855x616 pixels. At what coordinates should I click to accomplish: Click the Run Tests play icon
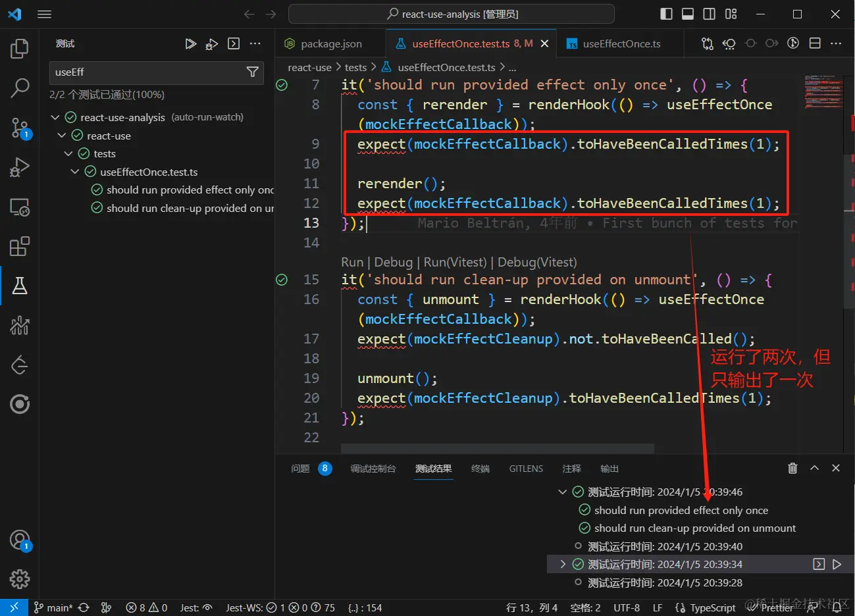pos(190,44)
